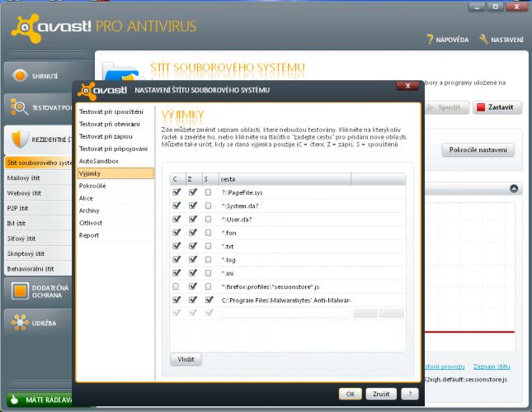Open the Pokročilé settings page

click(x=115, y=186)
